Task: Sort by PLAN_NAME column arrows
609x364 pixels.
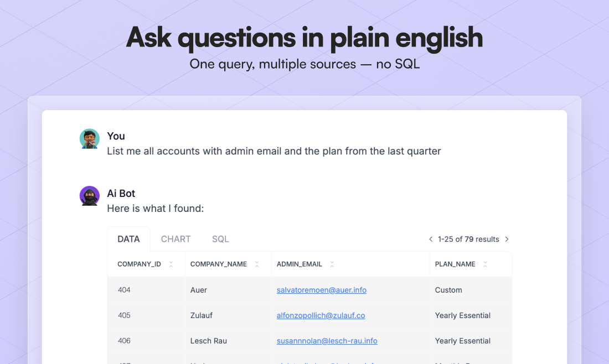Action: tap(486, 264)
